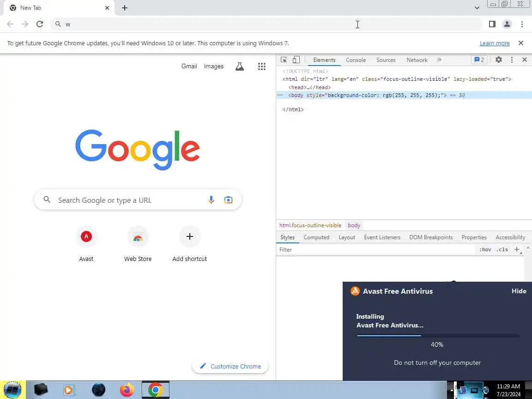Switch to the Elements tab
This screenshot has width=532, height=399.
324,60
